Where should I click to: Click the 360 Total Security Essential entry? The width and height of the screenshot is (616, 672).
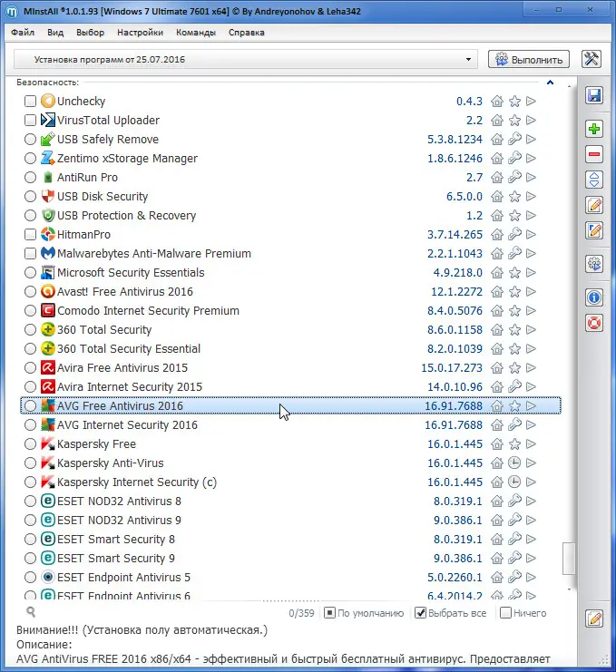click(129, 349)
